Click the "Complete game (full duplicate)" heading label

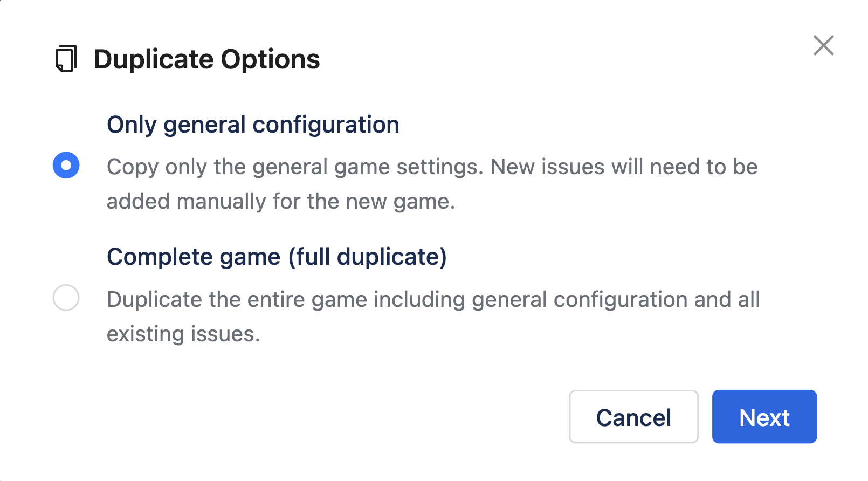277,257
